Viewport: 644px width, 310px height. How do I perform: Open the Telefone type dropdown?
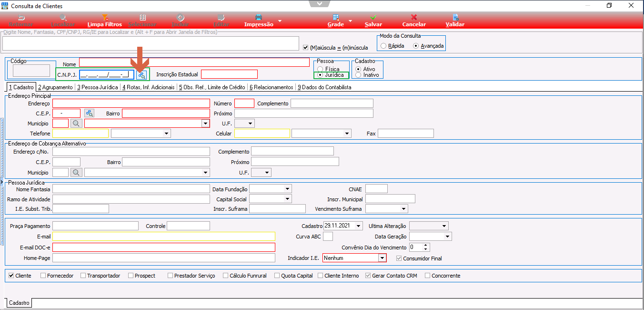(166, 134)
